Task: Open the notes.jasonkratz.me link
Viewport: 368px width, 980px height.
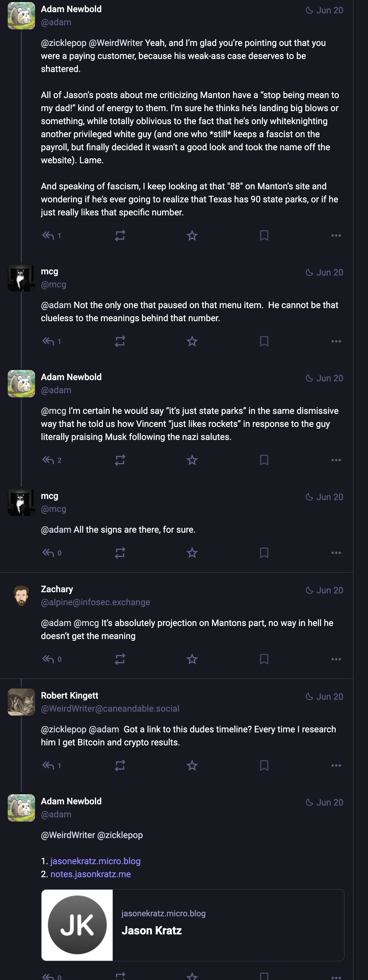Action: 91,874
